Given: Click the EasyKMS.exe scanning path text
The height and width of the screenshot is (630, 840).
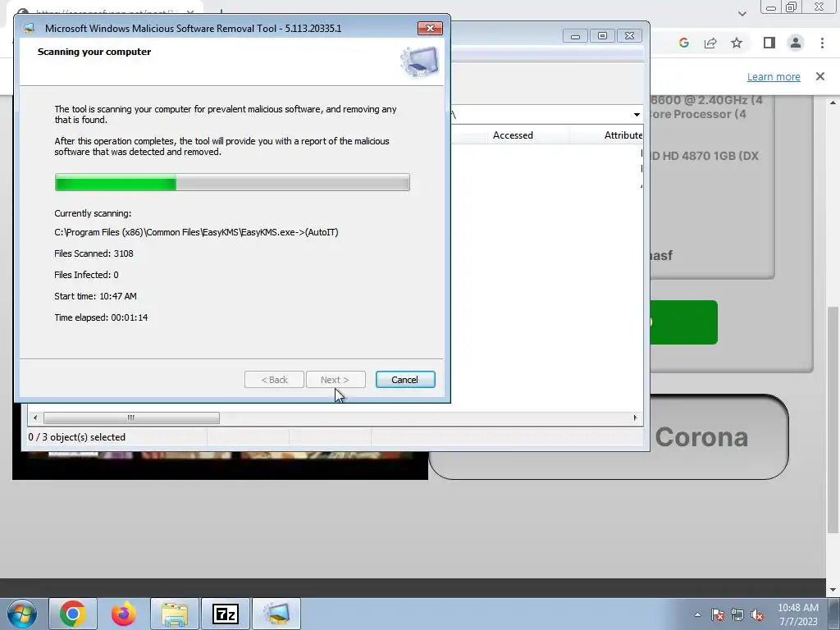Looking at the screenshot, I should pos(196,232).
